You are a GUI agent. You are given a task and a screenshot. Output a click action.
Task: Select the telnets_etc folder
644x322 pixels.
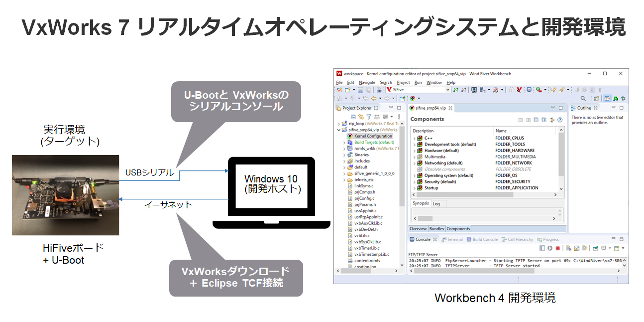pos(360,179)
